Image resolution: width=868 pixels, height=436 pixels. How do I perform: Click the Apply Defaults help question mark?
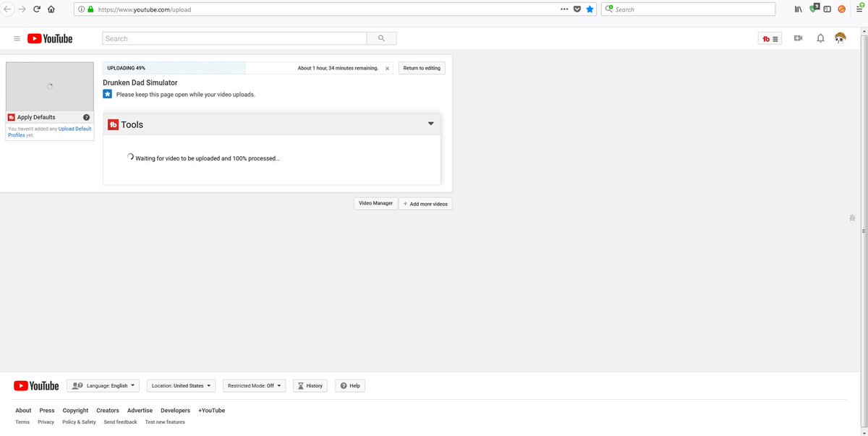tap(87, 117)
